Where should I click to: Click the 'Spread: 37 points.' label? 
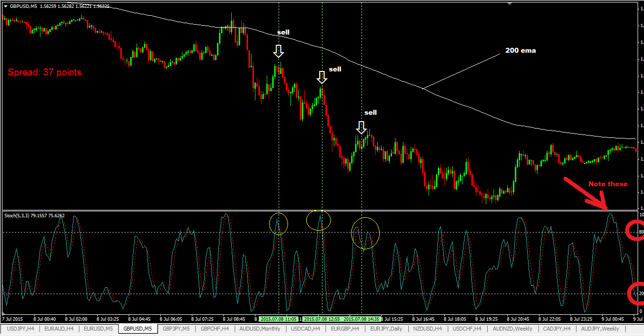(x=46, y=72)
